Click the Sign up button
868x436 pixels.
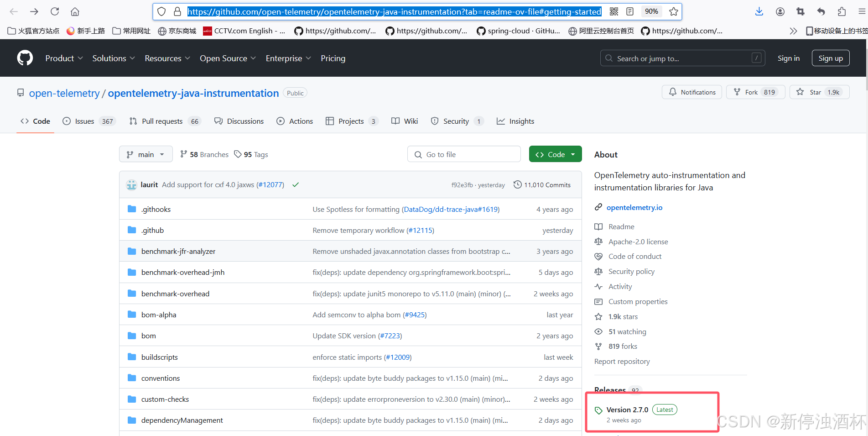(x=830, y=58)
